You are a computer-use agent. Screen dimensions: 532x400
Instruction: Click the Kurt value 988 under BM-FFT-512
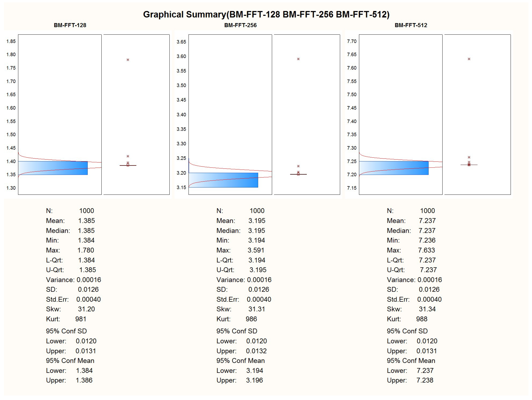pos(422,319)
